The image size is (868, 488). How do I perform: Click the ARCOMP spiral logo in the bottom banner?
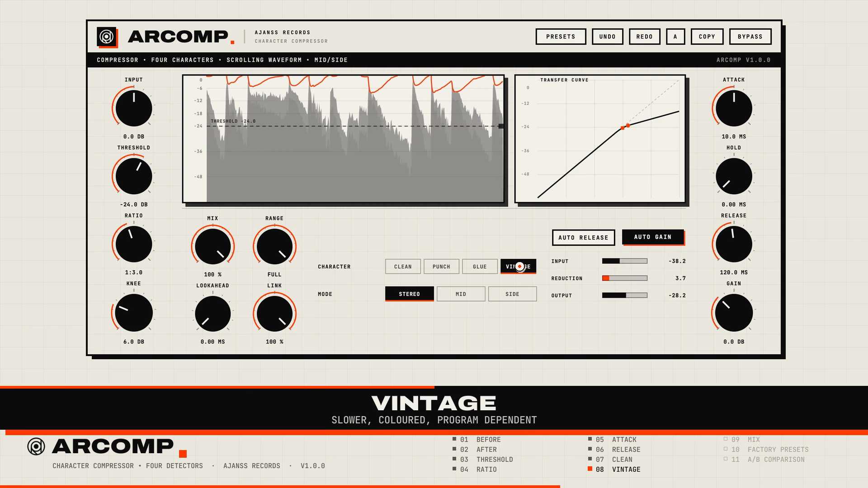pos(36,446)
